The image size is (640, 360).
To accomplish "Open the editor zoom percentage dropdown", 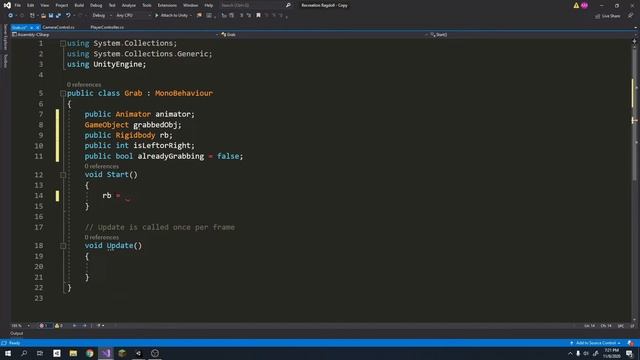I will 20,326.
